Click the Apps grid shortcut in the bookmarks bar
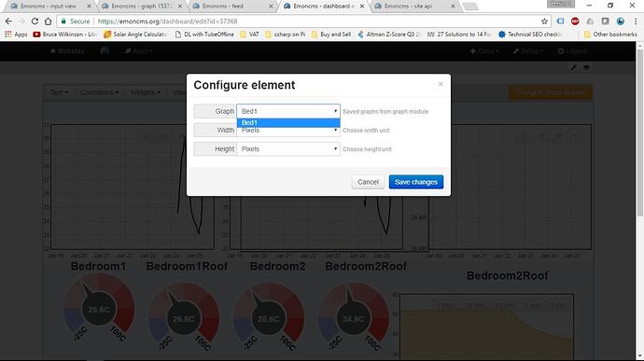The height and width of the screenshot is (361, 644). (16, 35)
